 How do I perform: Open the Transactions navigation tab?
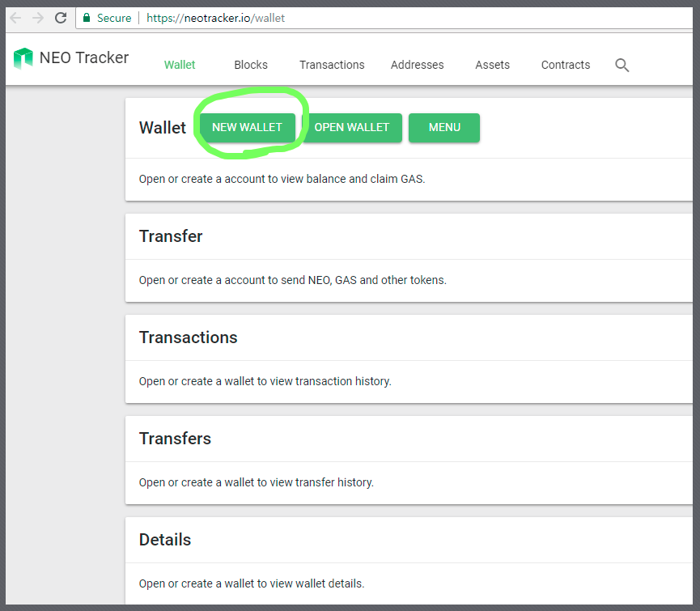[x=332, y=65]
